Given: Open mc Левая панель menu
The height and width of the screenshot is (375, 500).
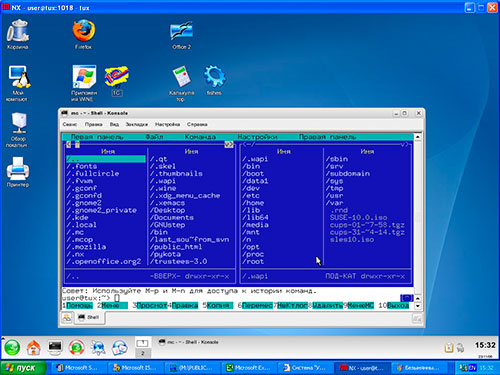Looking at the screenshot, I should pos(97,137).
